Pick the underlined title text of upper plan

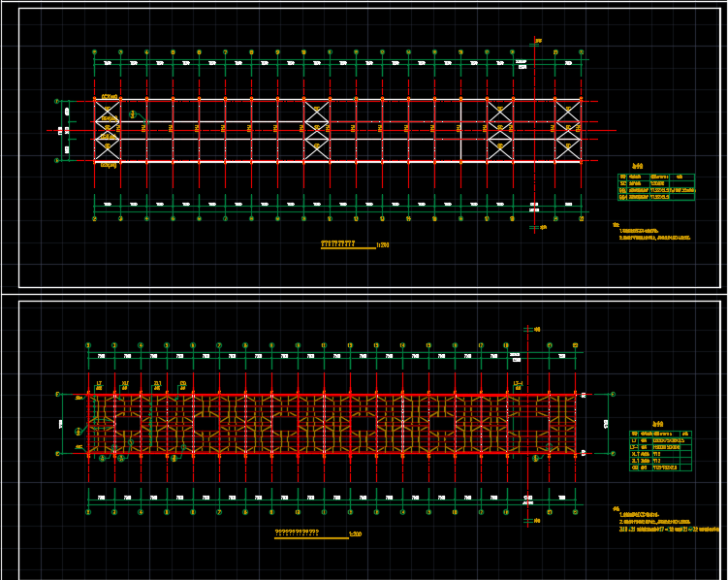[338, 242]
